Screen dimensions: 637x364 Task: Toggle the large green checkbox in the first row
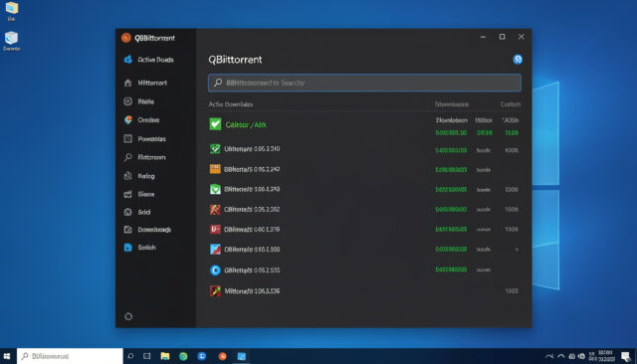[215, 123]
